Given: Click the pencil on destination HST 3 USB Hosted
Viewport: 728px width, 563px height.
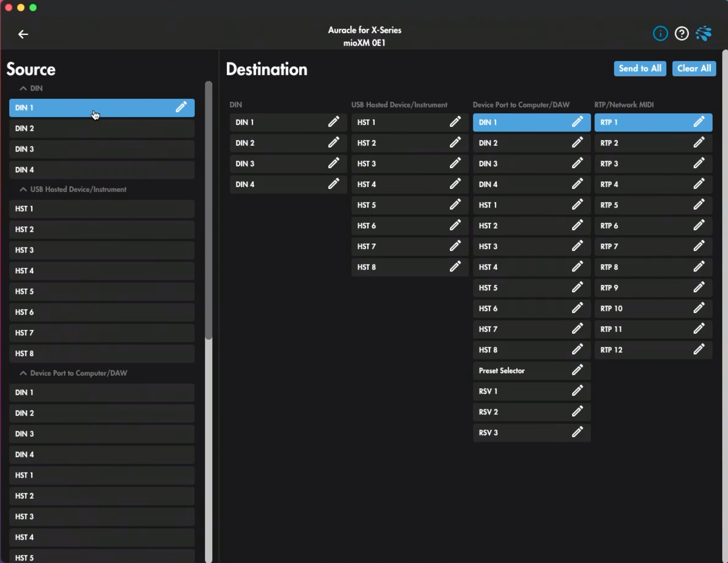Looking at the screenshot, I should pyautogui.click(x=455, y=163).
